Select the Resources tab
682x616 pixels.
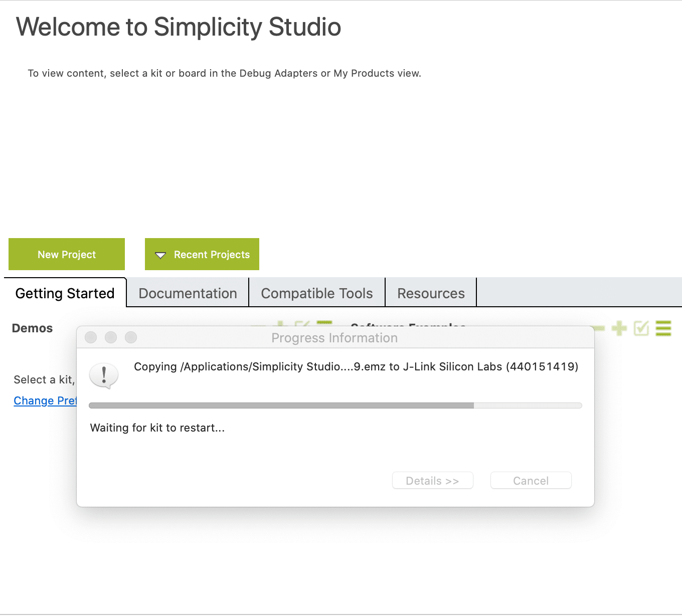(430, 293)
